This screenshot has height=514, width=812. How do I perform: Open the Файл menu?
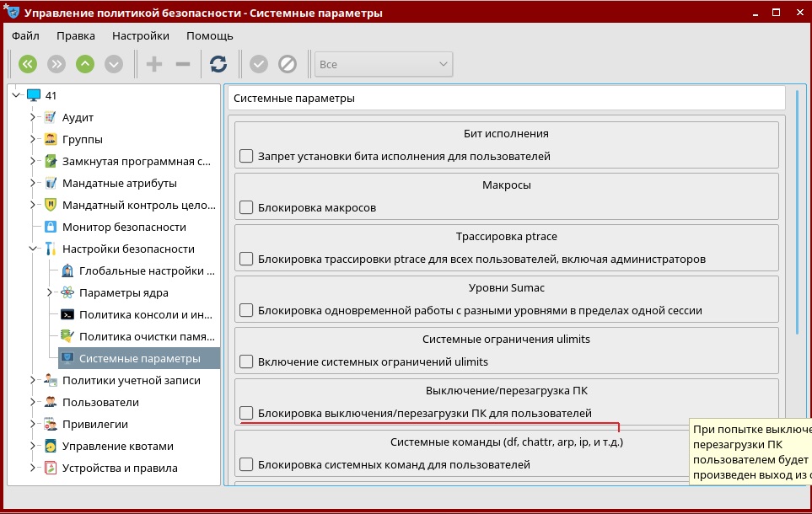pyautogui.click(x=26, y=35)
